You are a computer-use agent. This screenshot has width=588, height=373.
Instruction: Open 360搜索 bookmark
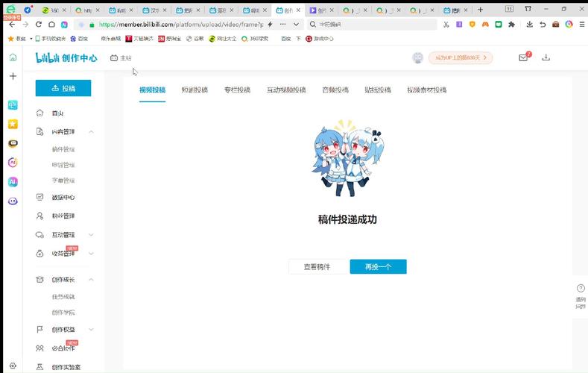click(x=255, y=38)
